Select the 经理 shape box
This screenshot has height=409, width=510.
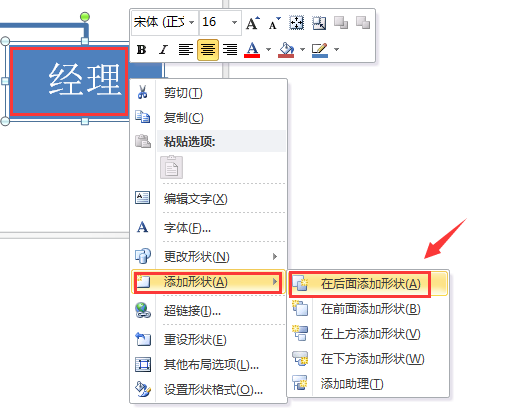(x=69, y=81)
